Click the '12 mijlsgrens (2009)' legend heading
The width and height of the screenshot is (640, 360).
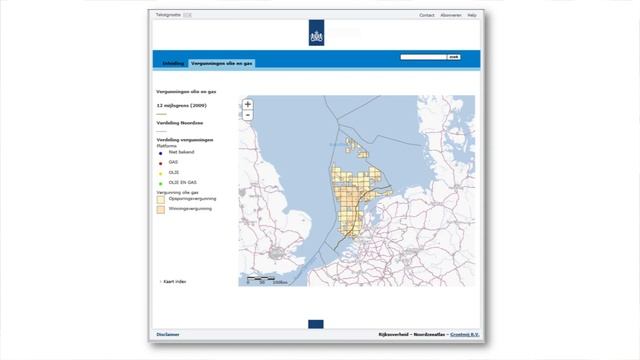tap(182, 105)
